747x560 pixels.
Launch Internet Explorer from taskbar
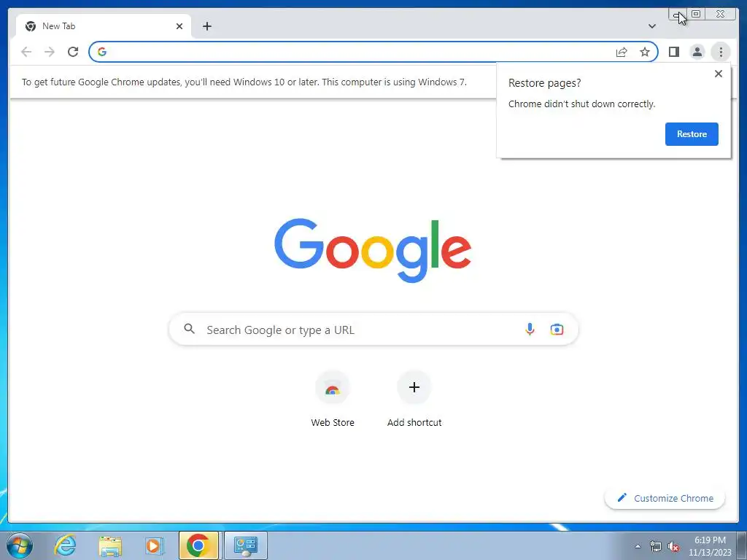pyautogui.click(x=65, y=545)
